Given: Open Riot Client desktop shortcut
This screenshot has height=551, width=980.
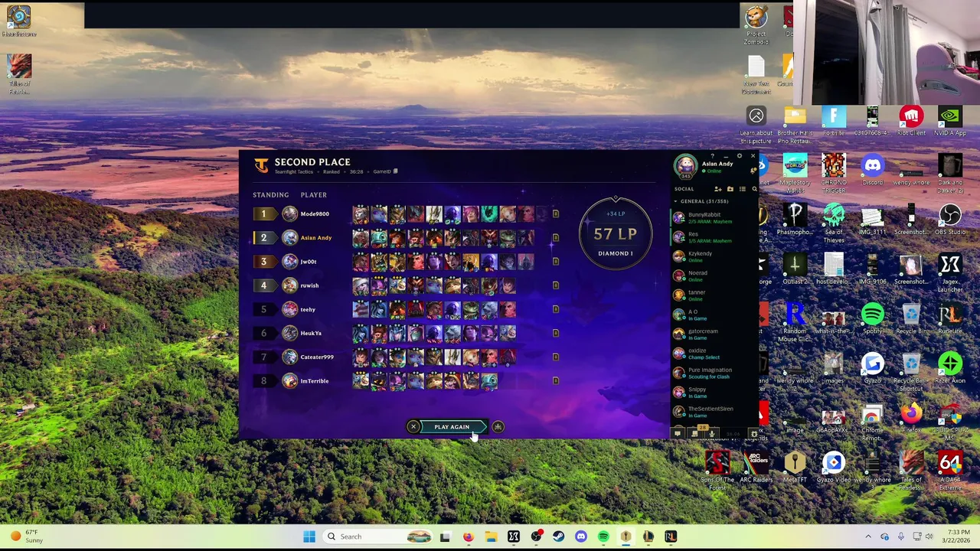Looking at the screenshot, I should 911,121.
